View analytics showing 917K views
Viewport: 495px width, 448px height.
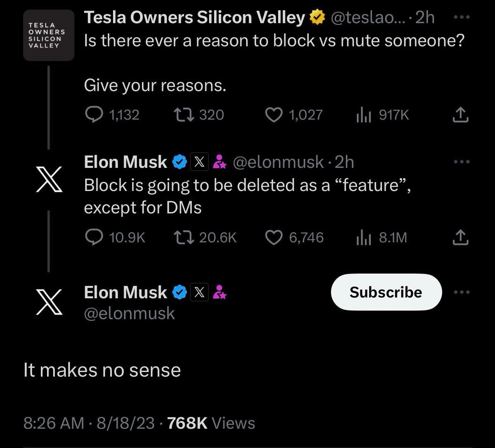pyautogui.click(x=362, y=114)
